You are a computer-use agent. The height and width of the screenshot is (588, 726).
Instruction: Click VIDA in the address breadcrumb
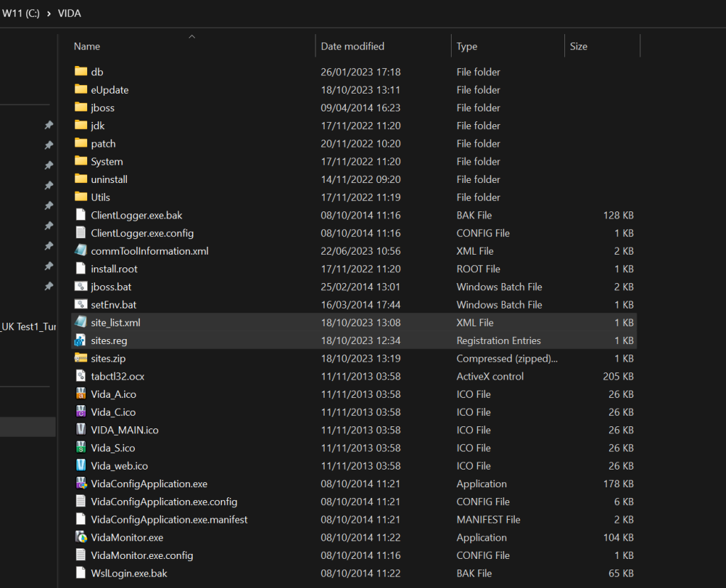[69, 13]
